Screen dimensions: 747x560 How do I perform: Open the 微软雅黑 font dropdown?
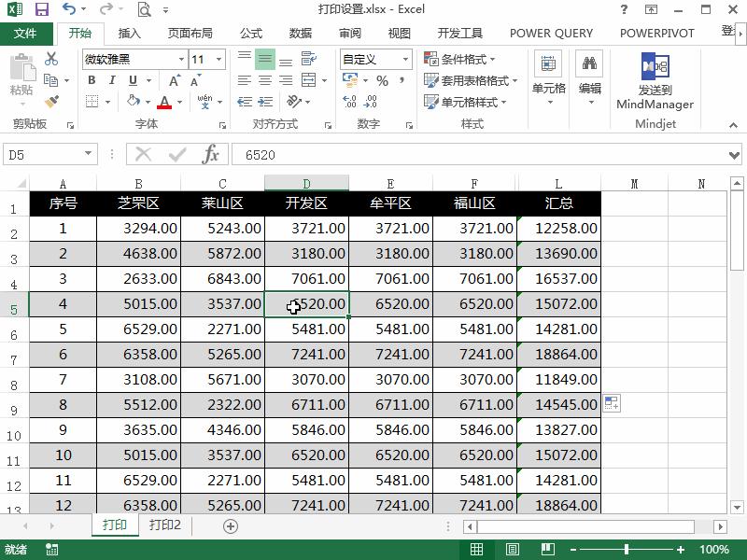(181, 59)
